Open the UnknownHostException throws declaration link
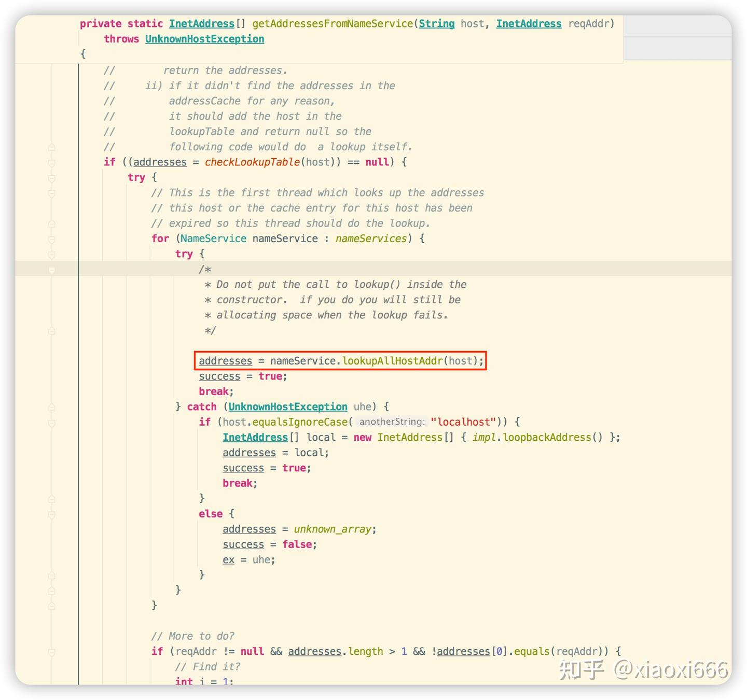This screenshot has height=700, width=747. (204, 38)
